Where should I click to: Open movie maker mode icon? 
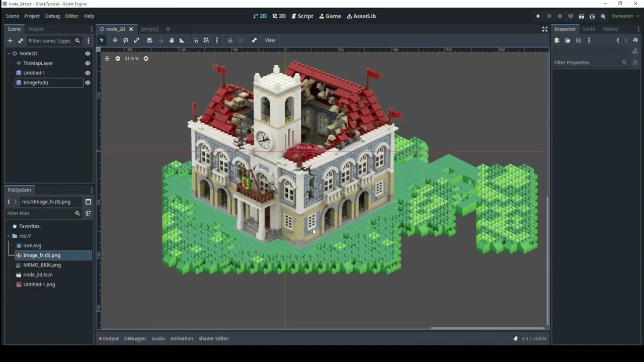tap(603, 16)
